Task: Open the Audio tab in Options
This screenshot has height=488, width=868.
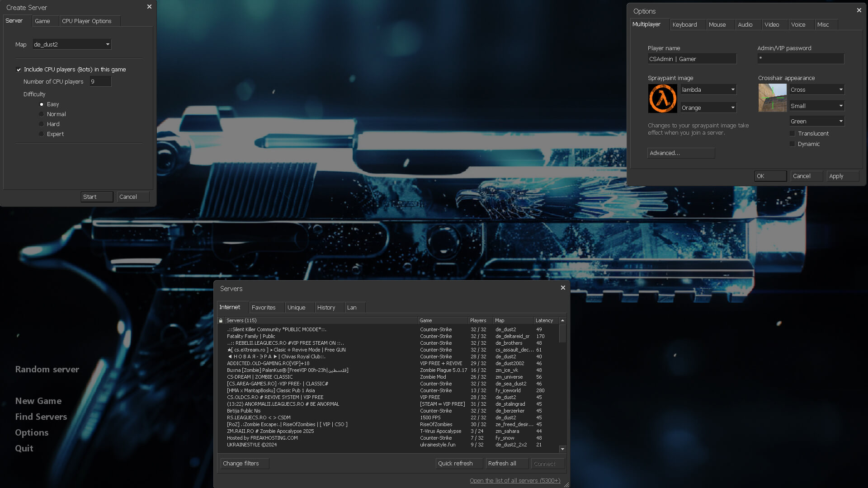Action: (748, 24)
